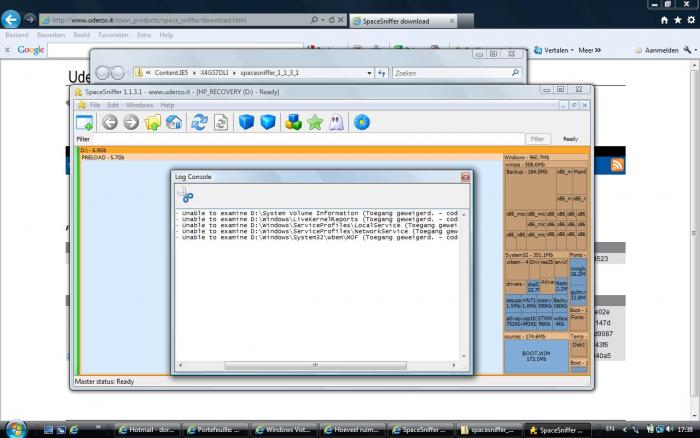This screenshot has height=438, width=700.
Task: Click ContentIE5 breadcrumb in Explorer window
Action: (x=171, y=73)
